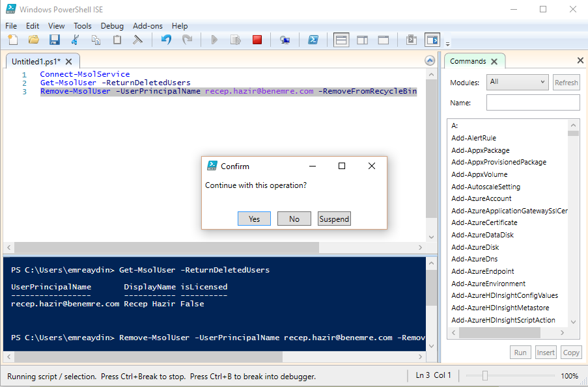Screen dimensions: 588x387
Task: Open the Add-ons menu
Action: [x=148, y=26]
